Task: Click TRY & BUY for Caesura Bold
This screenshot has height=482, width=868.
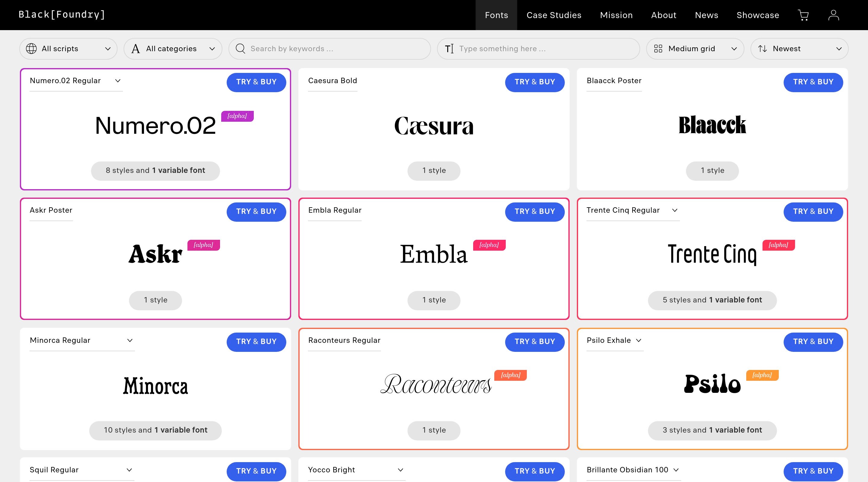Action: 534,82
